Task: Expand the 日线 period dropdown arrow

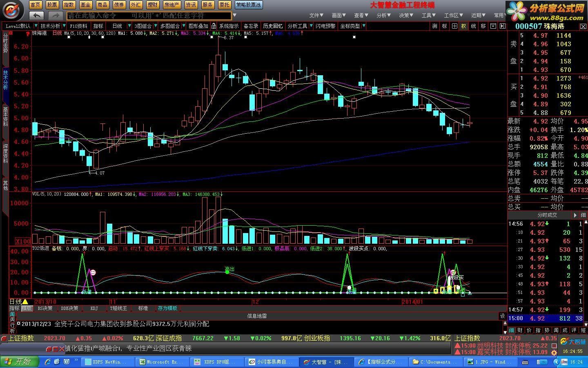Action: click(130, 26)
